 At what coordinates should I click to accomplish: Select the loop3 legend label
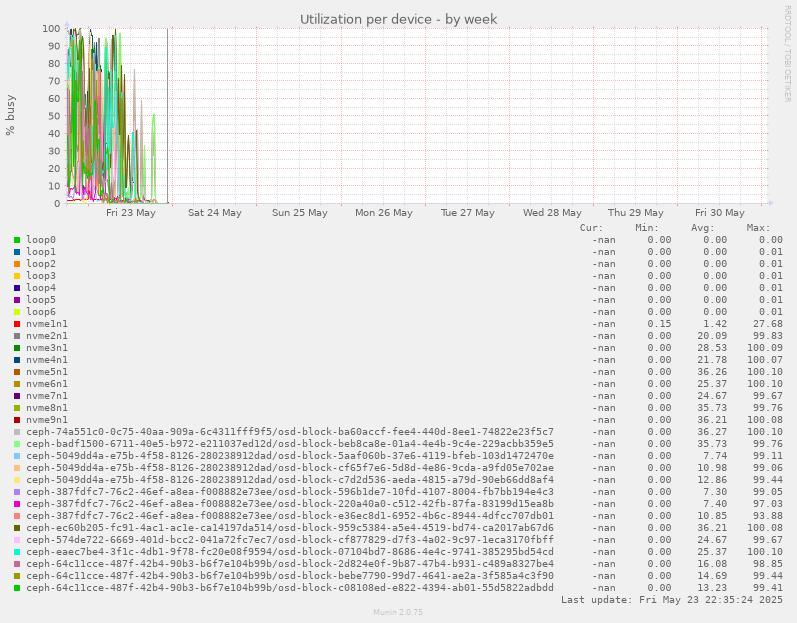pyautogui.click(x=41, y=276)
